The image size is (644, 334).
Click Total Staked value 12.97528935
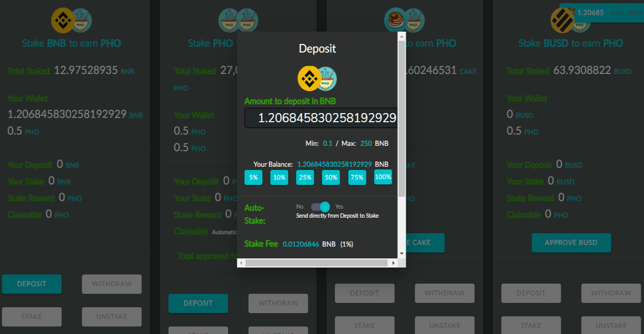point(86,70)
